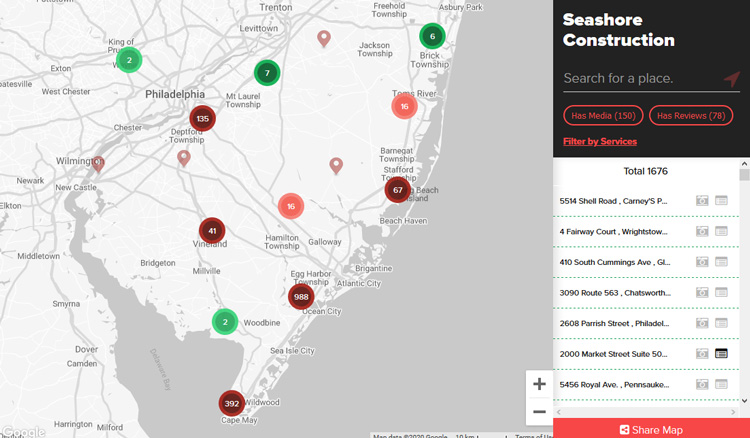The image size is (750, 438).
Task: Zoom out with the map minus button
Action: coord(539,411)
